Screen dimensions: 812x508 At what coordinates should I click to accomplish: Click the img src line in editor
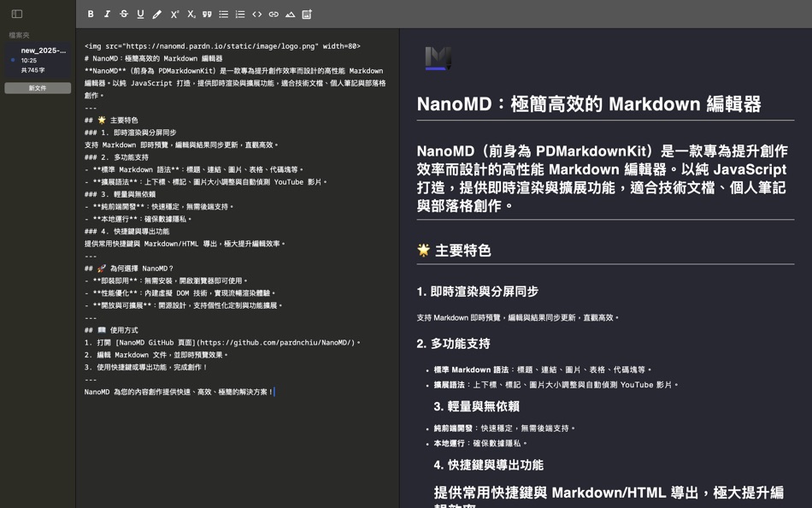pos(222,46)
